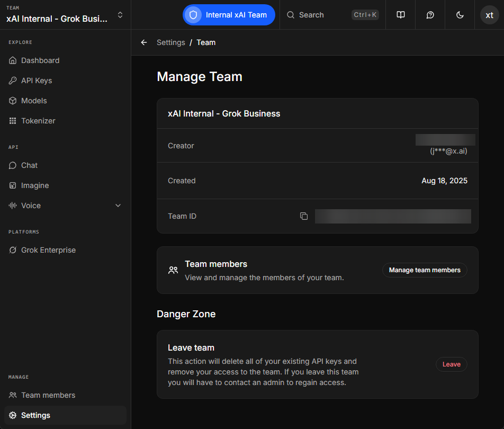Click the red Leave button
This screenshot has height=429, width=504.
(x=451, y=364)
